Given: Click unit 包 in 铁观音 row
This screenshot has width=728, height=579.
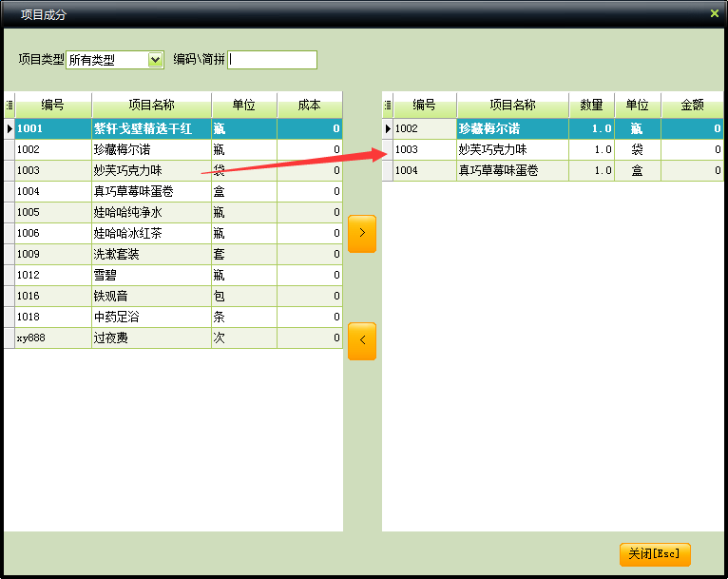Looking at the screenshot, I should click(x=244, y=296).
